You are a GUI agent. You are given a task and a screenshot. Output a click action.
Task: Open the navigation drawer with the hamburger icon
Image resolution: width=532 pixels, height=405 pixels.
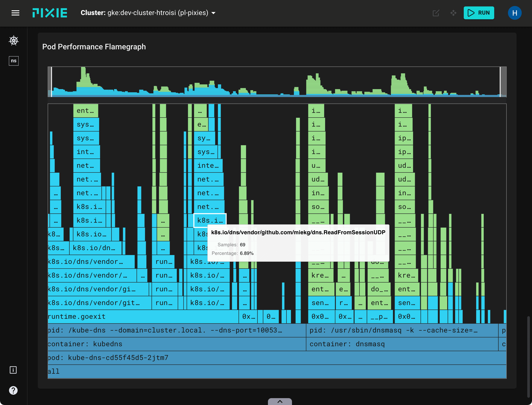click(15, 13)
